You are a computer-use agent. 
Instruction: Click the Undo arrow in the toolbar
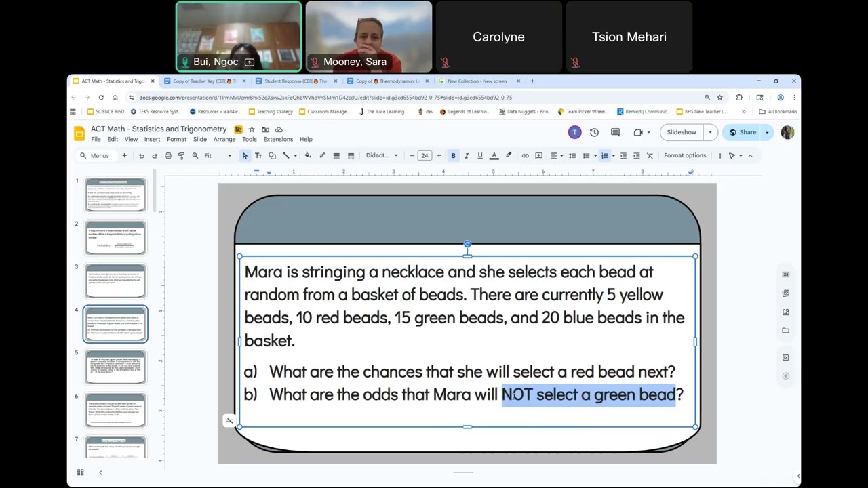(x=141, y=156)
